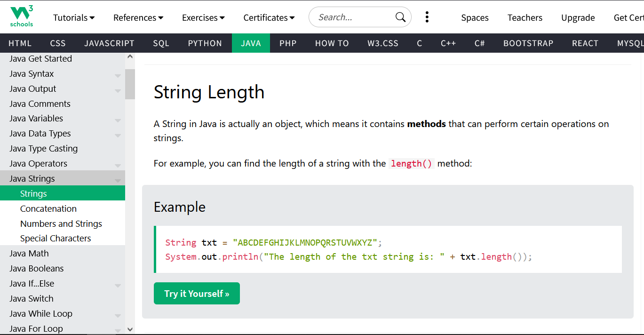Viewport: 644px width, 335px height.
Task: Expand the Java Data Types arrow
Action: tap(118, 136)
